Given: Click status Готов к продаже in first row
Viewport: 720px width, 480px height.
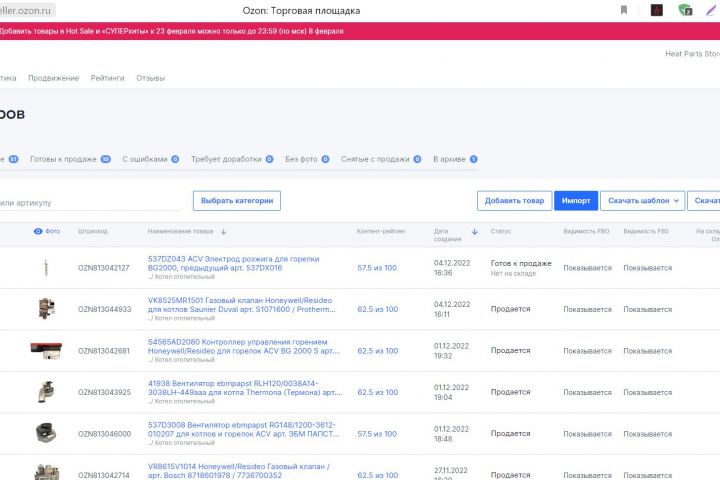Looking at the screenshot, I should [521, 263].
